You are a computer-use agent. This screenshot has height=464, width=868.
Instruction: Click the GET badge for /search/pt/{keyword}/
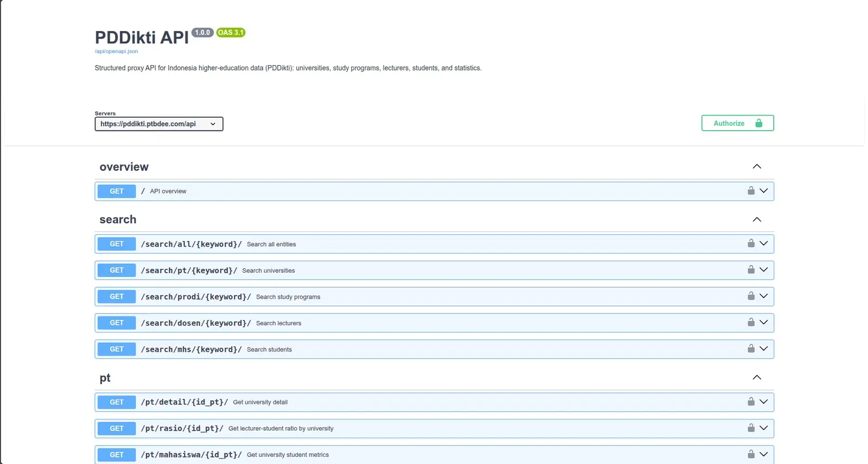click(117, 270)
